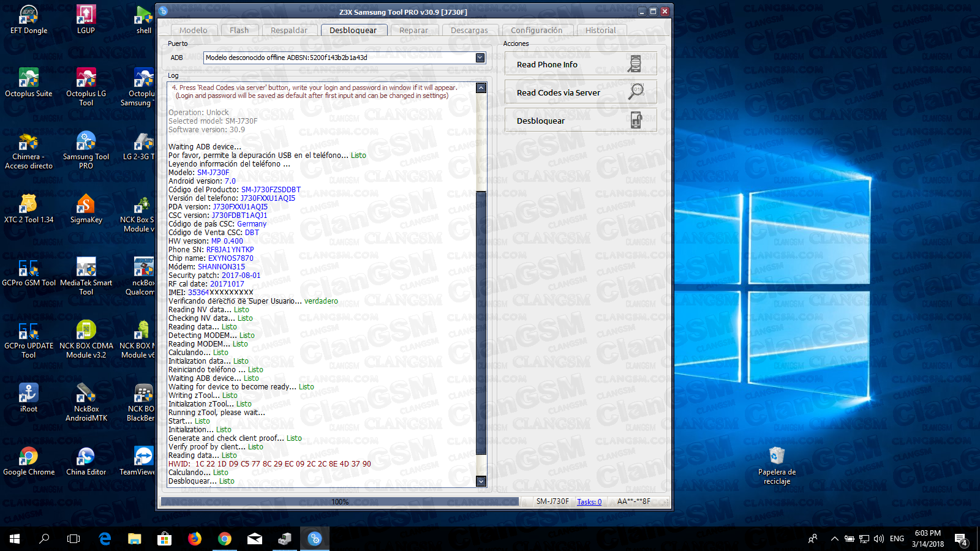Open the Mail app on the taskbar
This screenshot has width=980, height=551.
(255, 539)
